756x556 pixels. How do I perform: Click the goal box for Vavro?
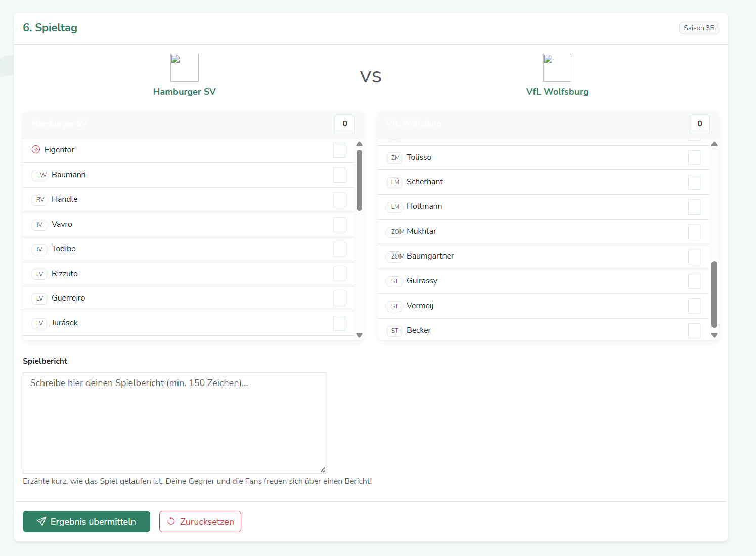click(339, 225)
